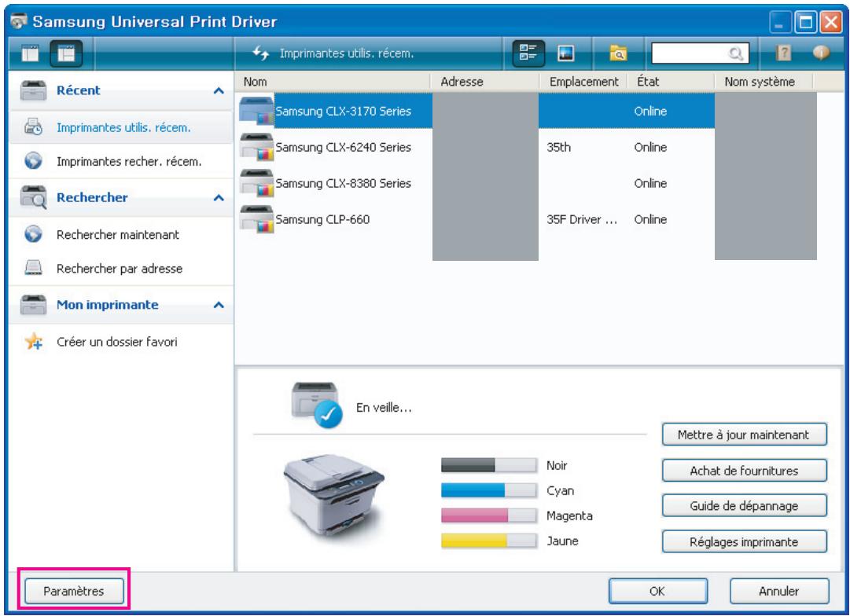Toggle the detailed list view icon
Viewport: 850px width, 616px height.
pos(528,53)
